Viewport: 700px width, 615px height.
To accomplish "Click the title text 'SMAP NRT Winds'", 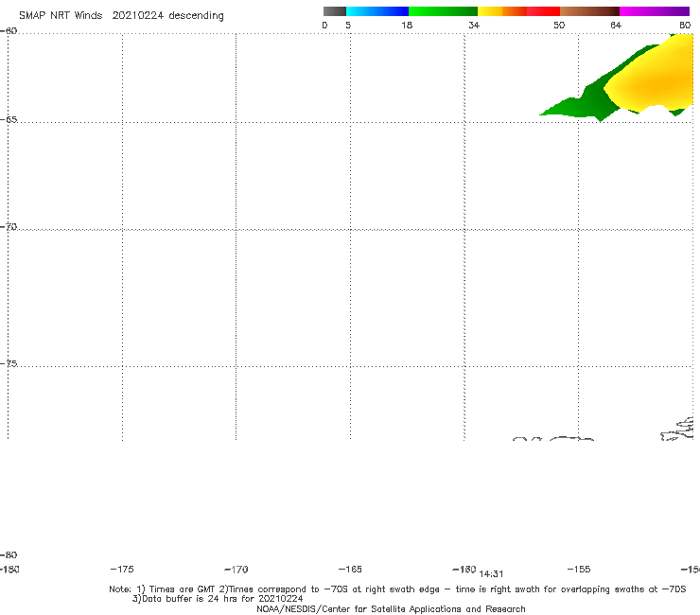I will (x=61, y=16).
